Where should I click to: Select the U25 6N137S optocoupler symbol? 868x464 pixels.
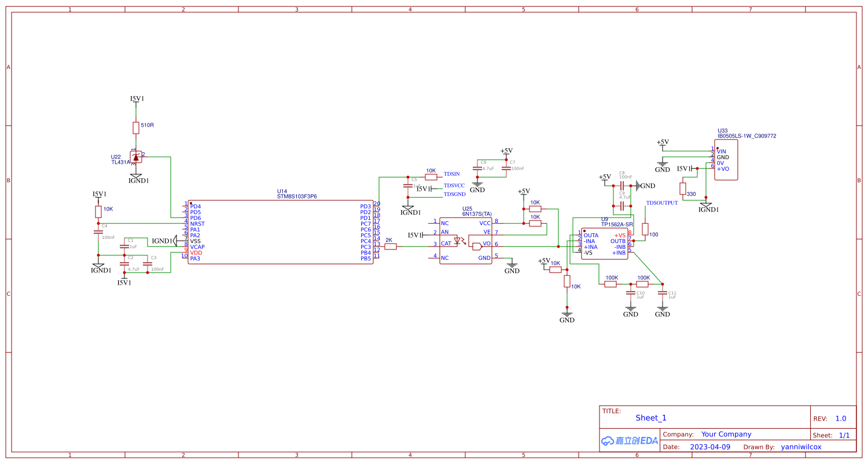coord(465,240)
